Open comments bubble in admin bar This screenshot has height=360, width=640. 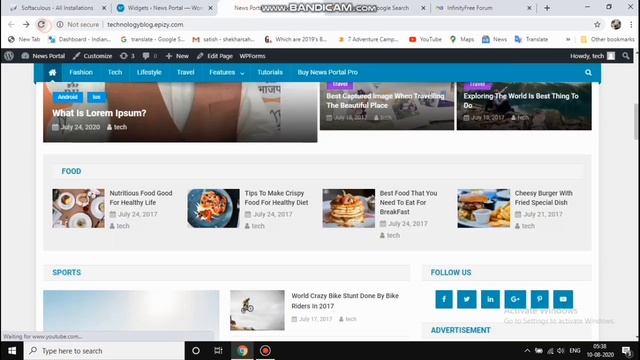(x=149, y=56)
